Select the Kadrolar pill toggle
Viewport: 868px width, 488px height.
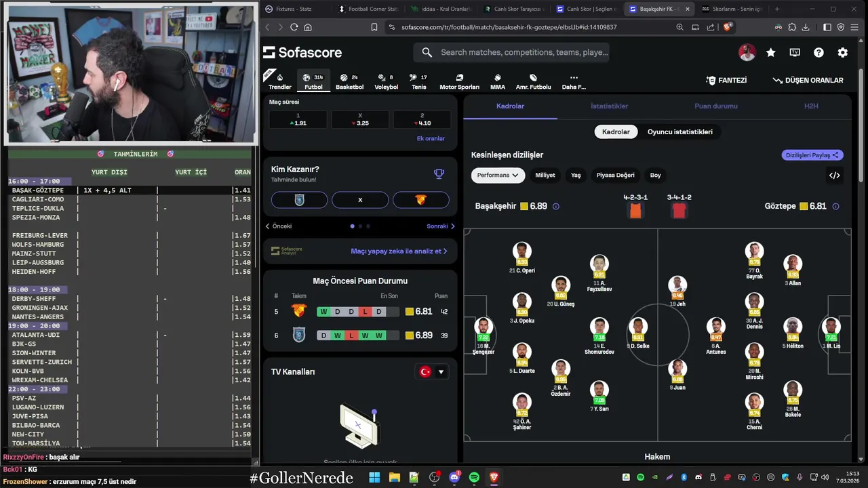pyautogui.click(x=616, y=131)
